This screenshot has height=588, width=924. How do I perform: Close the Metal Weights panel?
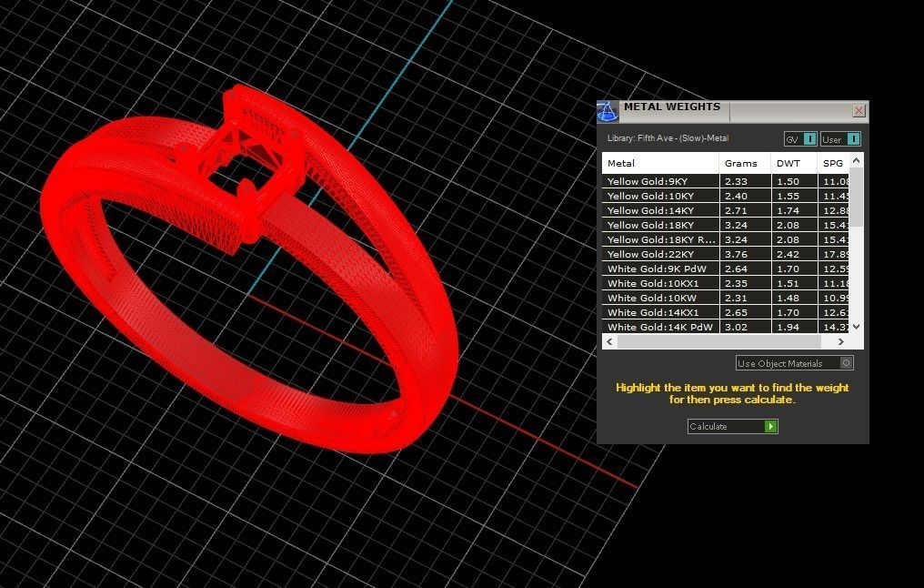[x=859, y=111]
